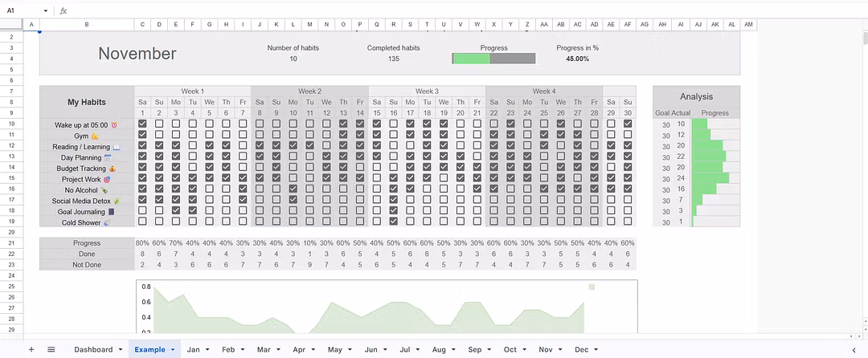Toggle Wake up at 05:00 checkbox for day 1
Image resolution: width=868 pixels, height=358 pixels.
(142, 124)
